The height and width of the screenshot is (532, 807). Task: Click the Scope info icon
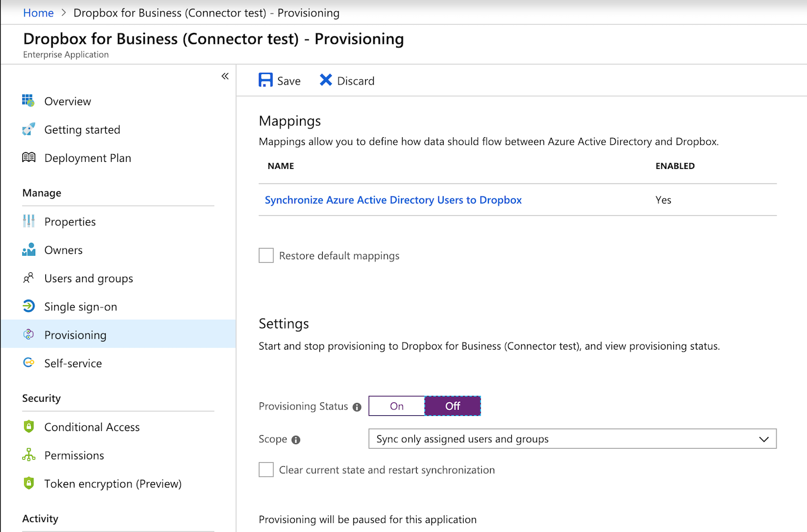click(x=296, y=440)
